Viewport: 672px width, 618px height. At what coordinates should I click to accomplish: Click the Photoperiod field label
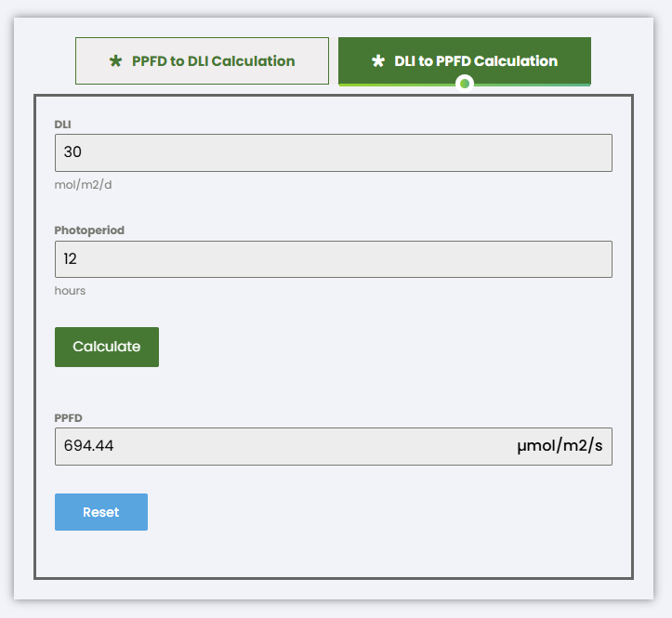pos(89,230)
